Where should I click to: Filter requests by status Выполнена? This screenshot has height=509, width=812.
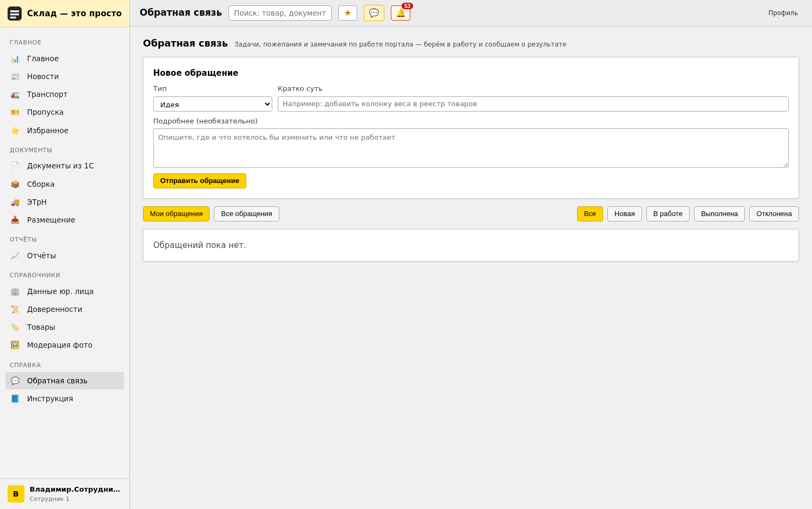pyautogui.click(x=719, y=214)
